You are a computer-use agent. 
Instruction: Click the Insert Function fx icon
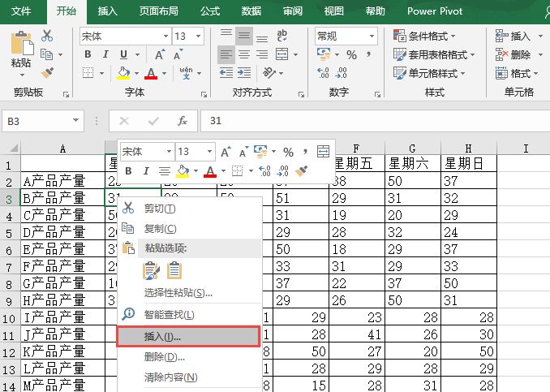(x=183, y=121)
